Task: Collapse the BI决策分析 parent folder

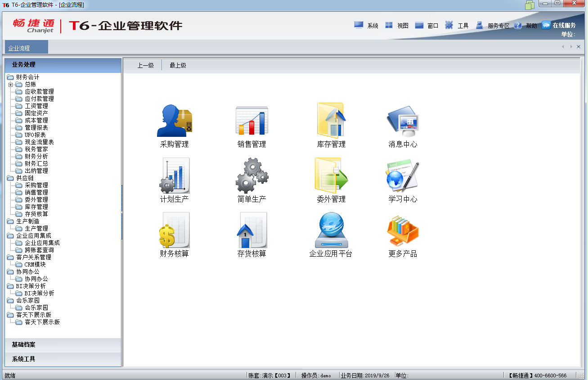Action: click(x=10, y=286)
